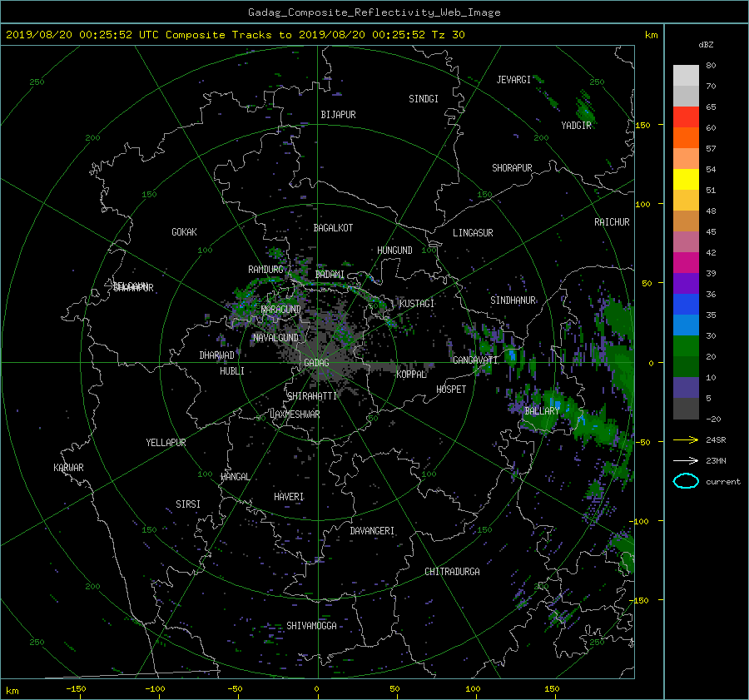Click the SINDGI city label

coord(424,99)
